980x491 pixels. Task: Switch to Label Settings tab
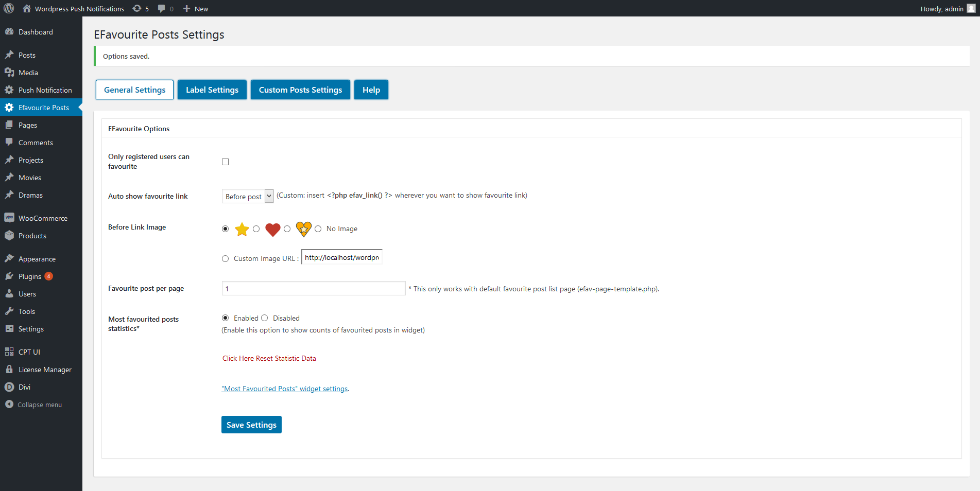point(212,90)
